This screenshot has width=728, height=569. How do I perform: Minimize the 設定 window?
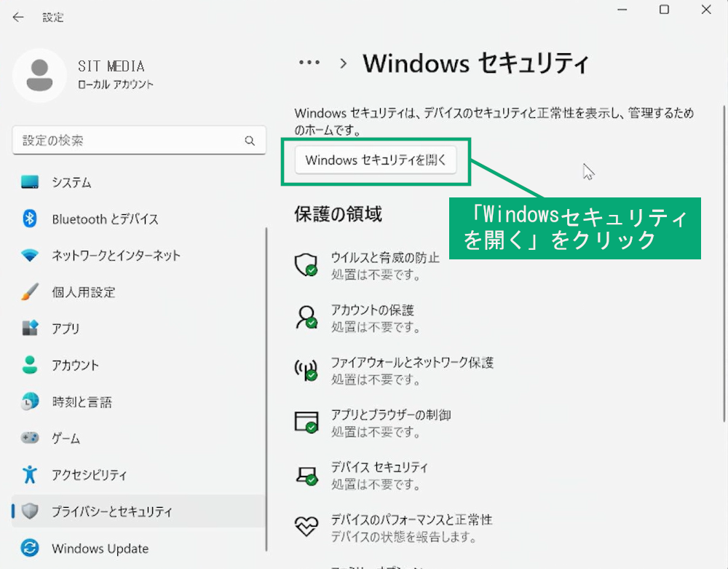[622, 9]
